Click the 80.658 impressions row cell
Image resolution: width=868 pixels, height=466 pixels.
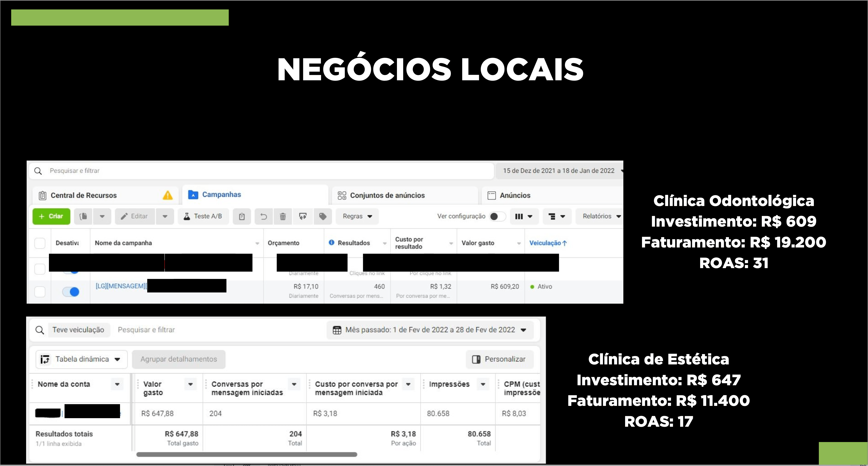tap(438, 413)
